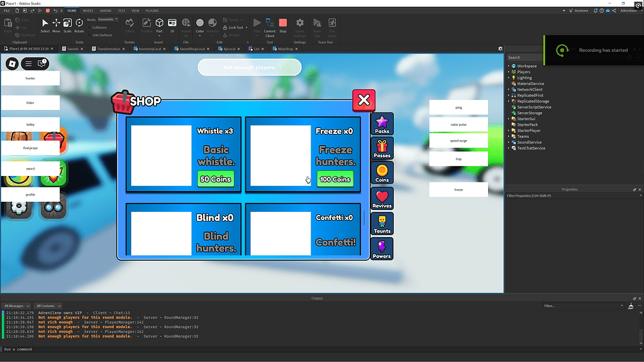Open viewport settings gear icon
The height and width of the screenshot is (362, 644).
500,48
